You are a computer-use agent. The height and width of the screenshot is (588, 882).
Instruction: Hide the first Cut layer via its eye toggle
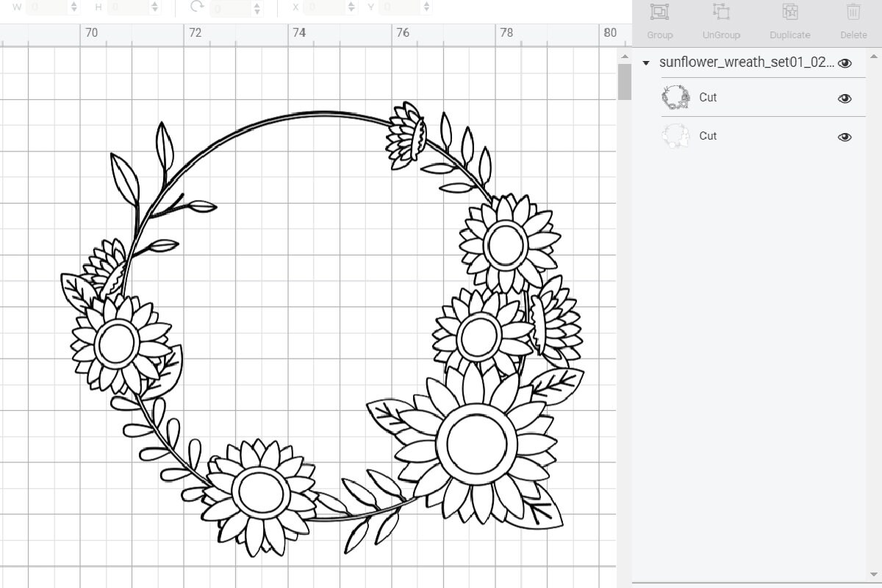[845, 98]
